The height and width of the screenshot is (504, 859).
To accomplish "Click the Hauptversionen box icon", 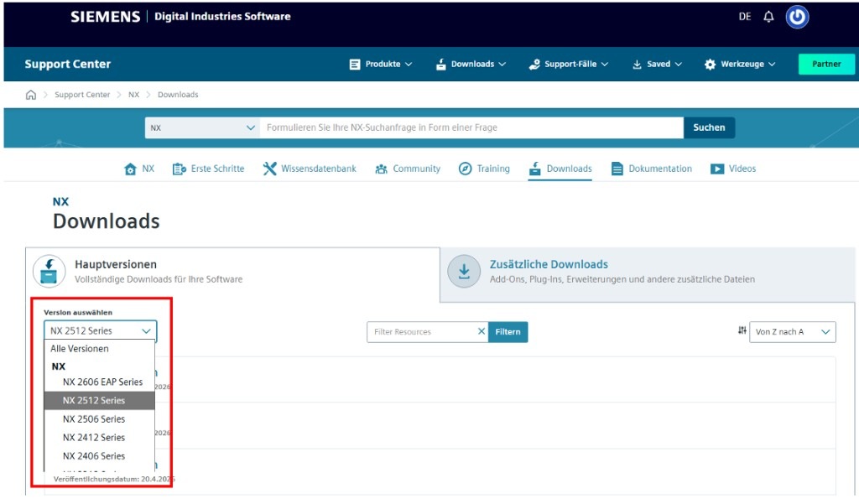I will 49,271.
